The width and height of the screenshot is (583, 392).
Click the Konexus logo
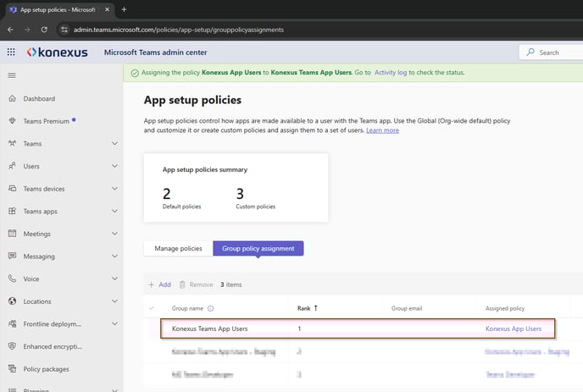[x=58, y=52]
